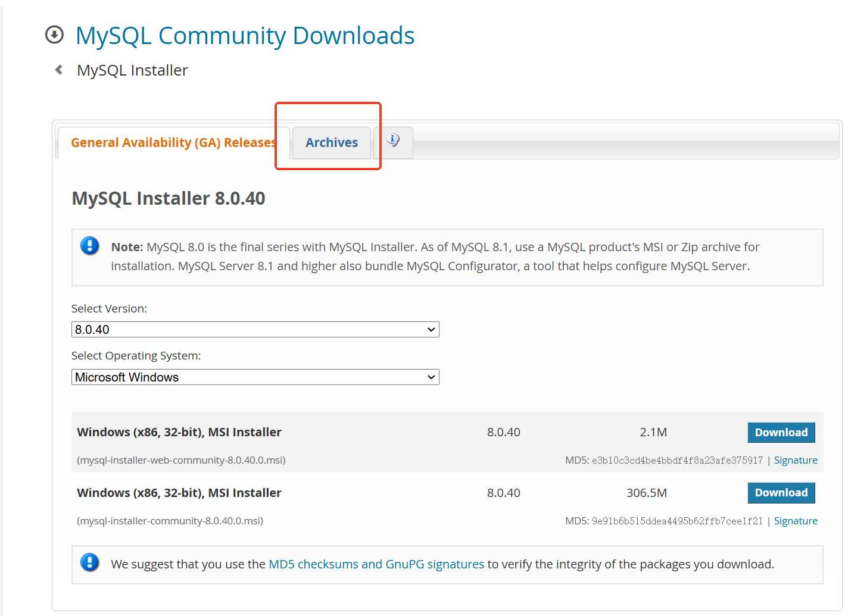
Task: Switch to the Archives tab
Action: (332, 143)
